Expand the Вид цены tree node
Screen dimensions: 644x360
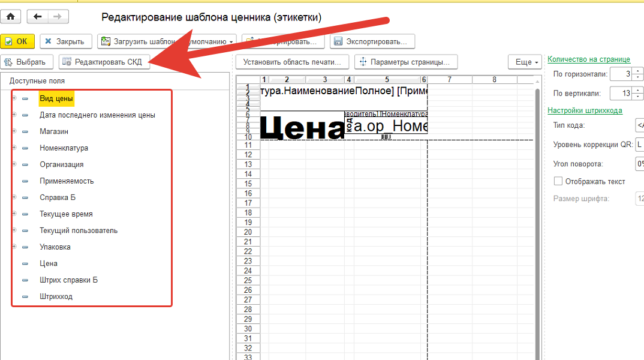(x=14, y=98)
